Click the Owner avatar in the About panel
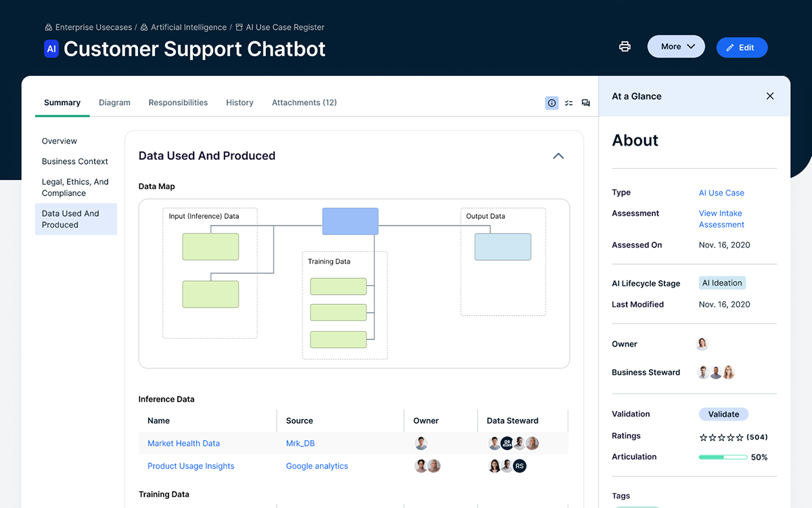 pos(702,343)
